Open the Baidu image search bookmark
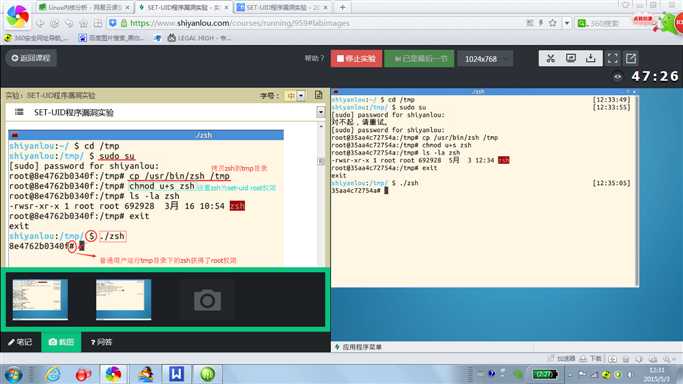The width and height of the screenshot is (683, 384). (x=111, y=38)
